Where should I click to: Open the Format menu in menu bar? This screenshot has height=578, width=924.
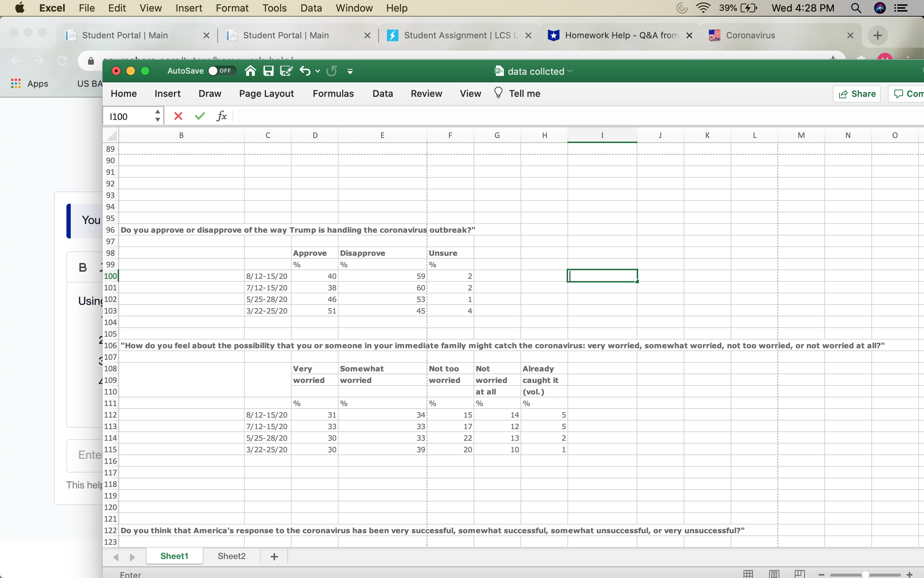tap(232, 8)
